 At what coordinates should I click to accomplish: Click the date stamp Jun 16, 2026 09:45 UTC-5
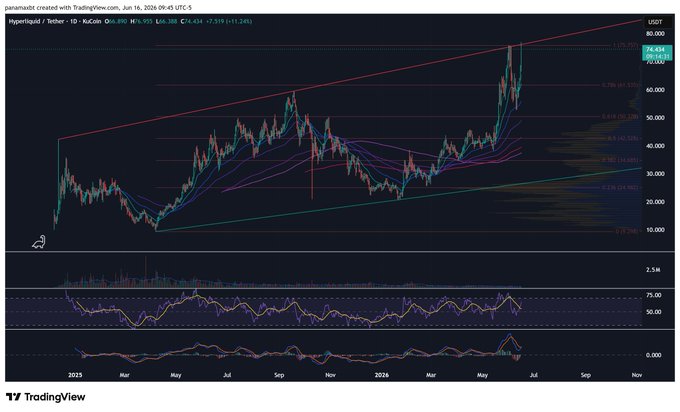point(157,7)
